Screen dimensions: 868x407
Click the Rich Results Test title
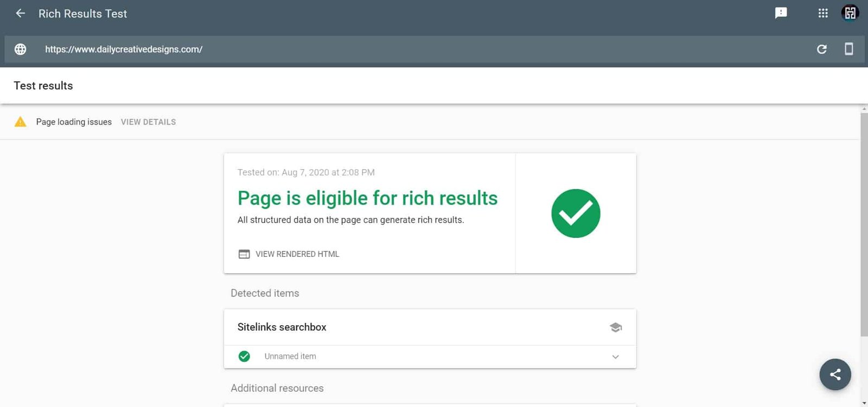pyautogui.click(x=82, y=14)
